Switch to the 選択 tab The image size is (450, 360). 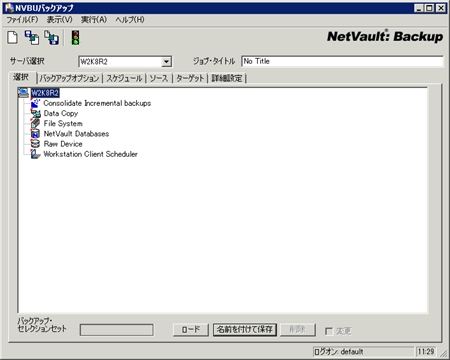[21, 77]
